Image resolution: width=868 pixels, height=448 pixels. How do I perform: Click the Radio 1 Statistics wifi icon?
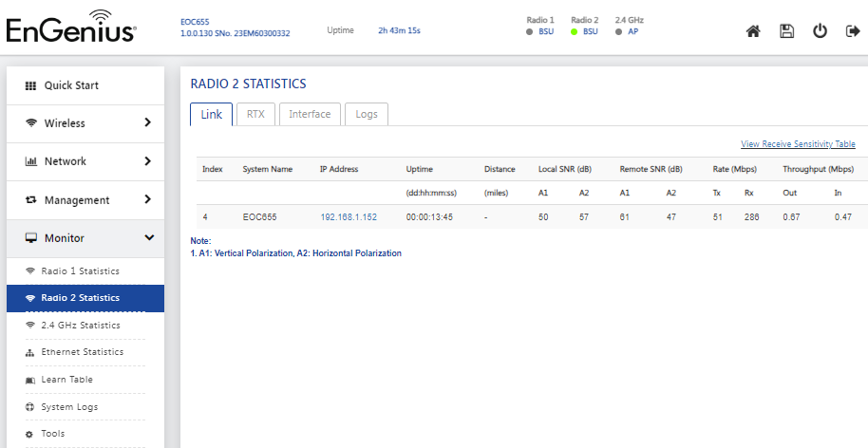point(30,271)
